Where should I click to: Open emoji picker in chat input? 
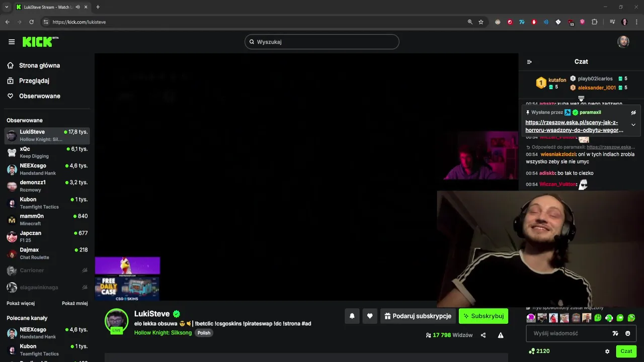coord(628,333)
